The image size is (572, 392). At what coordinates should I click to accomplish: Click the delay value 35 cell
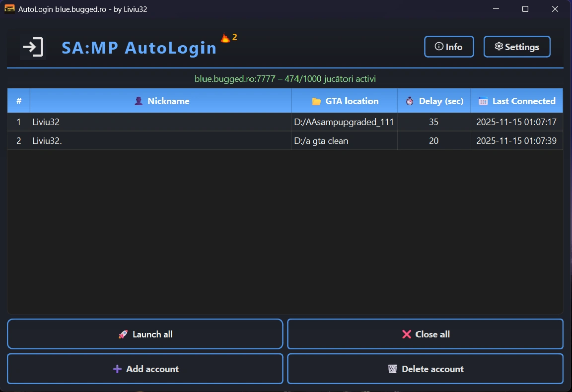coord(434,122)
